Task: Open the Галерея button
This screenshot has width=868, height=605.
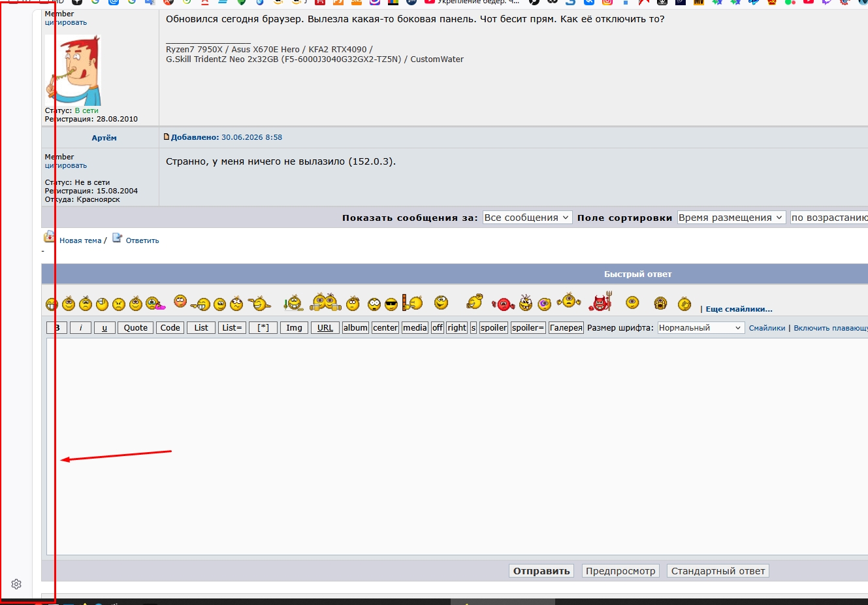Action: 566,328
